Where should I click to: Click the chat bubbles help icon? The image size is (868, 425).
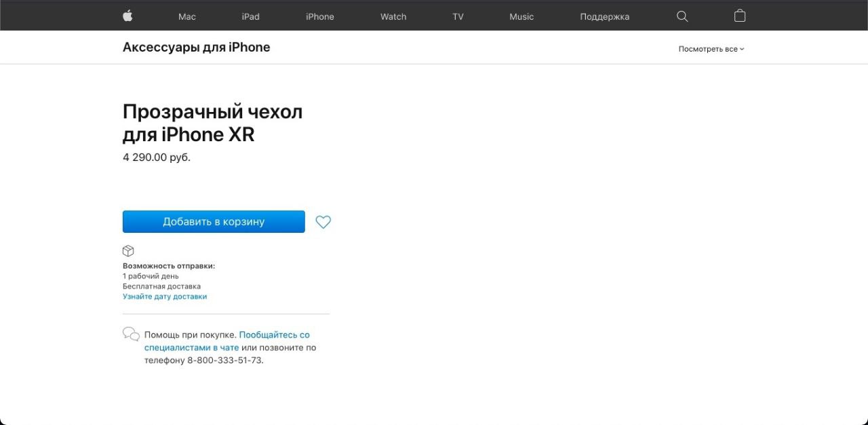click(x=131, y=334)
